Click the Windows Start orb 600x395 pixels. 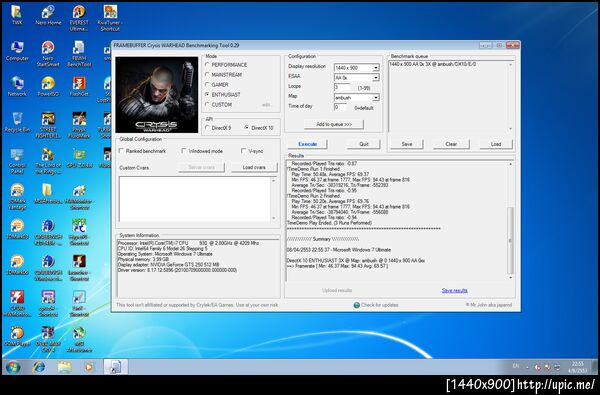[x=13, y=367]
